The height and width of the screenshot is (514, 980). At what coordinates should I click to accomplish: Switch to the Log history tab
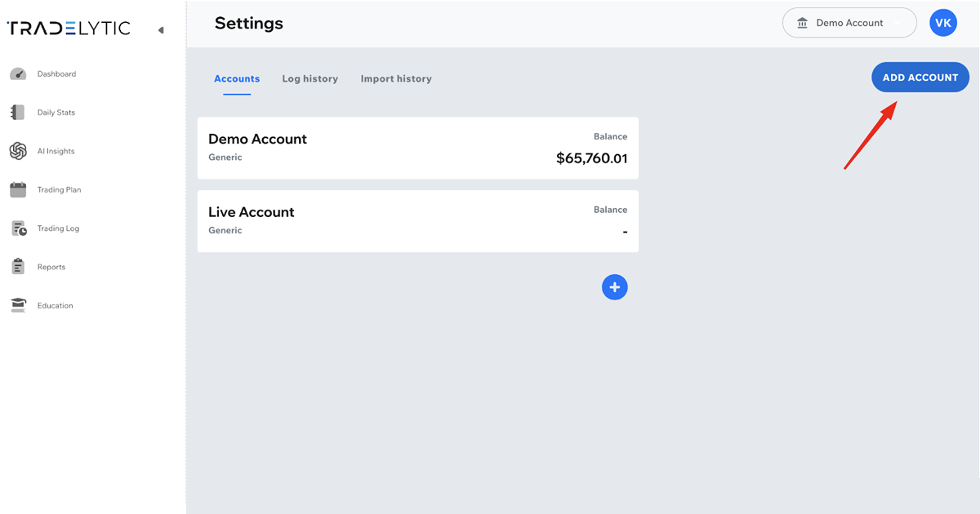click(310, 79)
